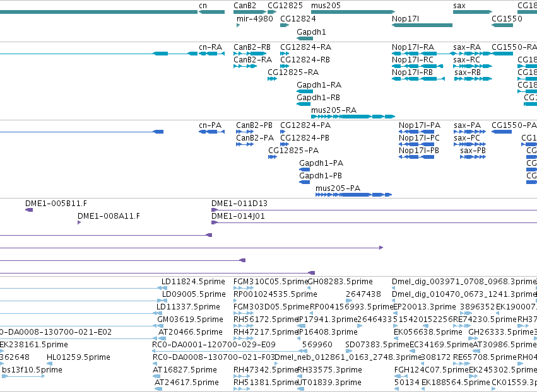Click the LD11337.5prime EST label
Image resolution: width=537 pixels, height=392 pixels.
[188, 307]
